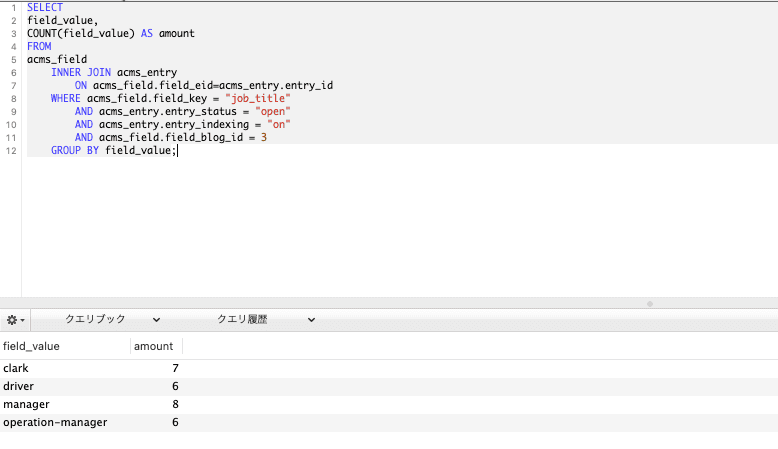778x449 pixels.
Task: Click the "open" string value
Action: (x=273, y=112)
